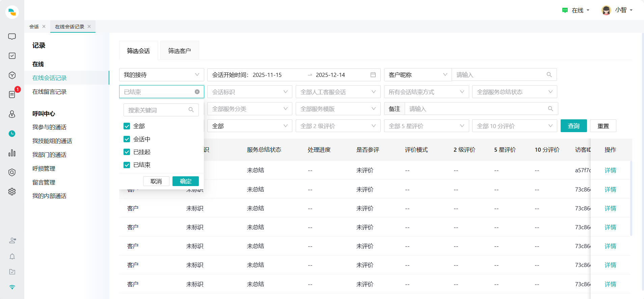Open the statistics bar chart icon
Screen dimensions: 644x299
[12, 153]
